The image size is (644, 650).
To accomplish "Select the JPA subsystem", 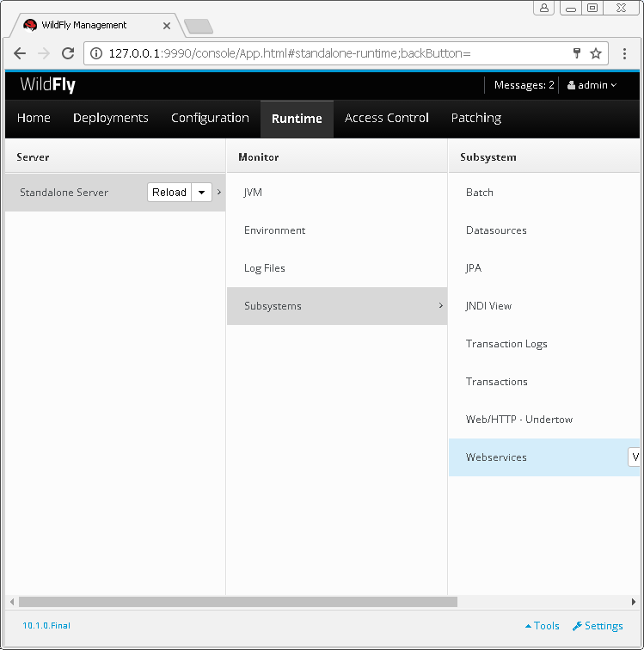I will pos(544,267).
